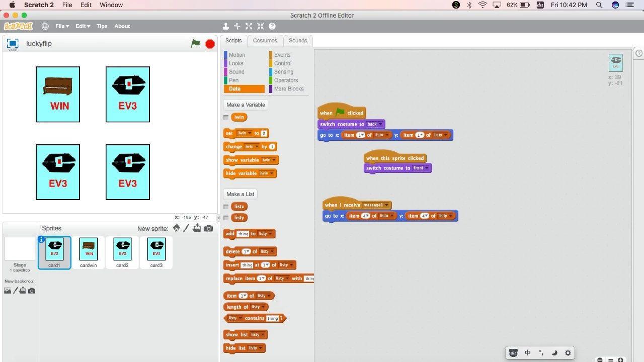Image resolution: width=644 pixels, height=362 pixels.
Task: Open dropdown in hide variable block
Action: (266, 173)
